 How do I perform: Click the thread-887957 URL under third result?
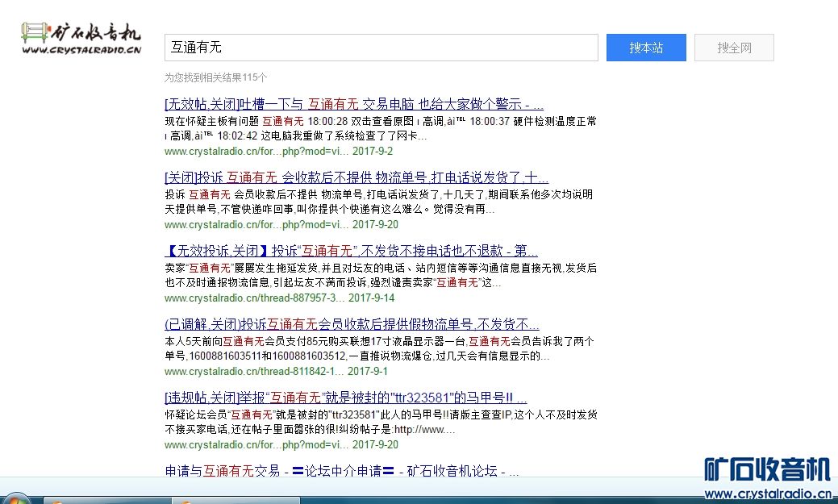click(255, 298)
